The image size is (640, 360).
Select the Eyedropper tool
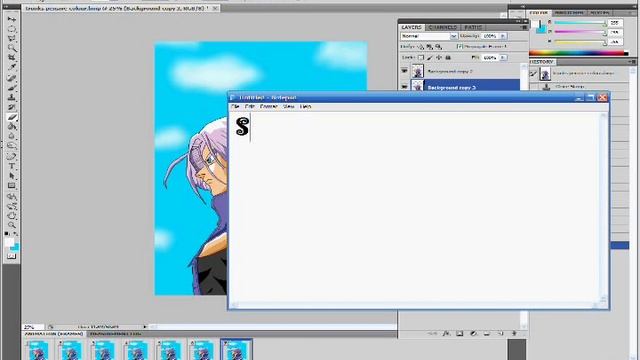(x=12, y=67)
